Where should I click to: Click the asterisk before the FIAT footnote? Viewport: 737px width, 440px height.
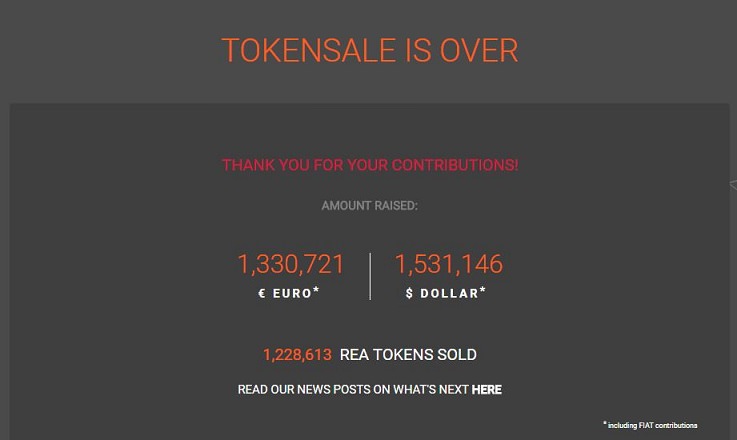(x=605, y=423)
